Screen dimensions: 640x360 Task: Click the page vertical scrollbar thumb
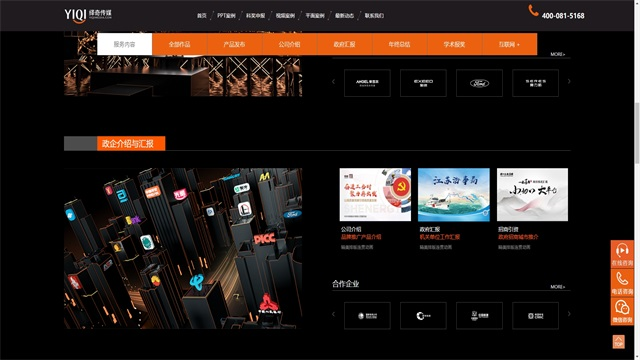pyautogui.click(x=637, y=133)
